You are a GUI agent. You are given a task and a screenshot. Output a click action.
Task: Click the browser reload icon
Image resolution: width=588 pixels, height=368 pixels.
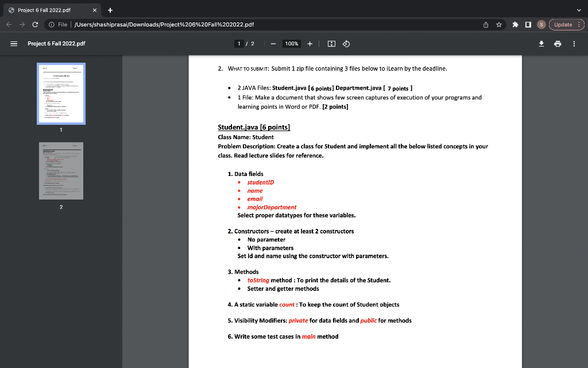(x=36, y=25)
